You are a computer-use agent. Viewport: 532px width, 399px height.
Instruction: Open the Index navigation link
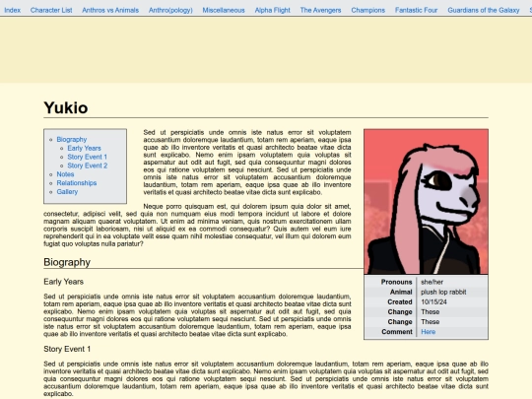point(12,10)
